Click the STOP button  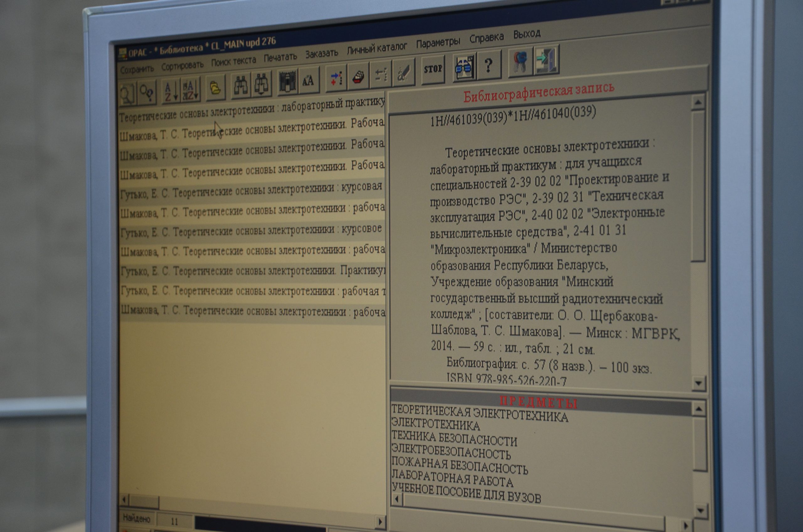point(433,70)
